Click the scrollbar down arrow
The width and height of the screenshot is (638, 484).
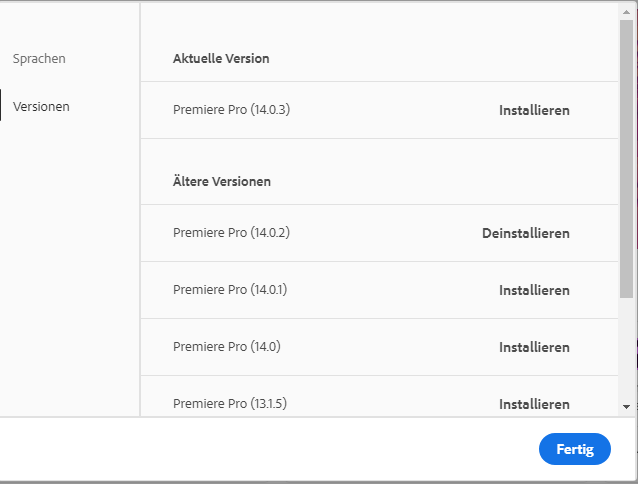pyautogui.click(x=626, y=407)
